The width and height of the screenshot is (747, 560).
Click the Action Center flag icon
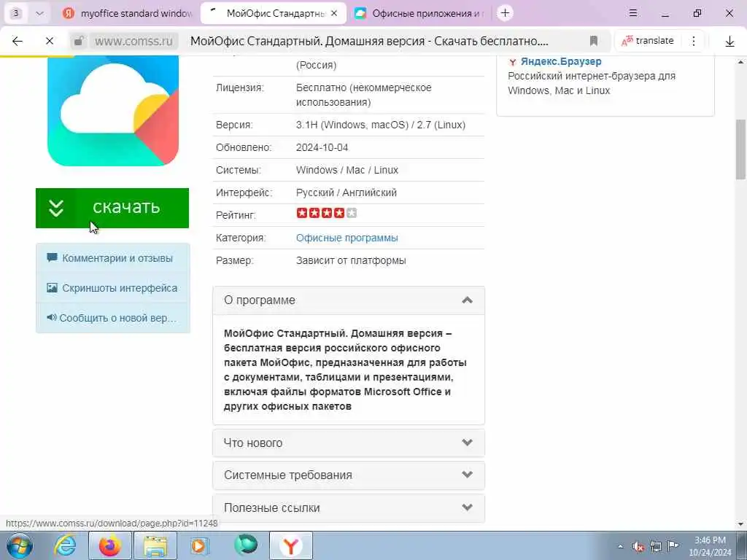(x=673, y=546)
